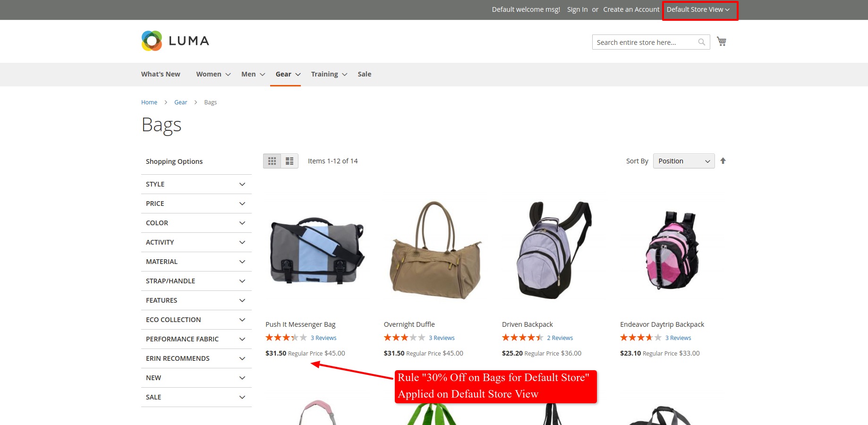The width and height of the screenshot is (868, 425).
Task: Open the Sale menu item
Action: [365, 74]
